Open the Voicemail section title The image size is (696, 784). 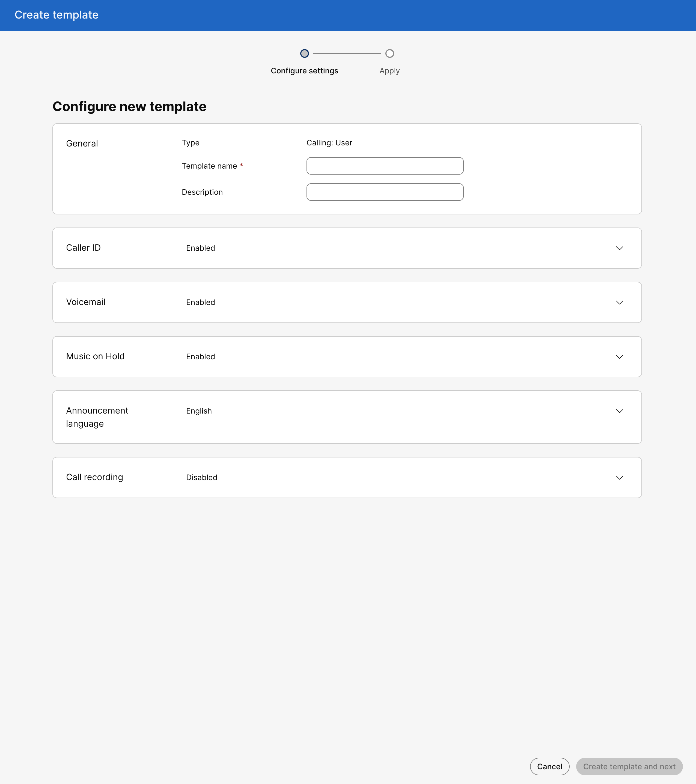tap(85, 302)
